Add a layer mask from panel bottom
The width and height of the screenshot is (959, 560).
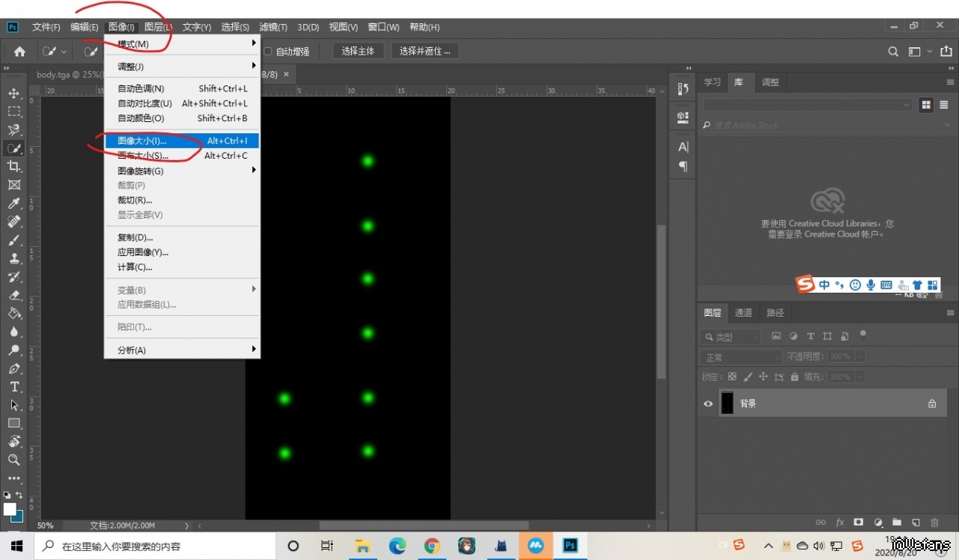[859, 523]
